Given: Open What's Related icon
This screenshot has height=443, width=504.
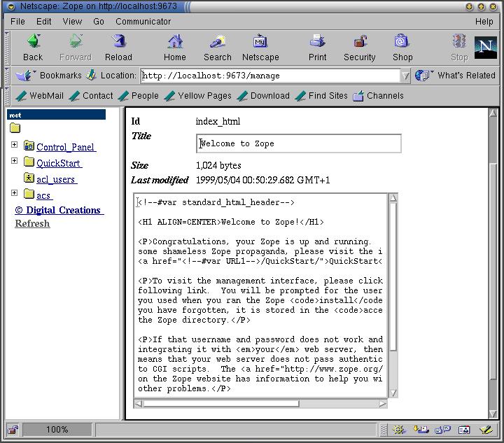Looking at the screenshot, I should [423, 76].
